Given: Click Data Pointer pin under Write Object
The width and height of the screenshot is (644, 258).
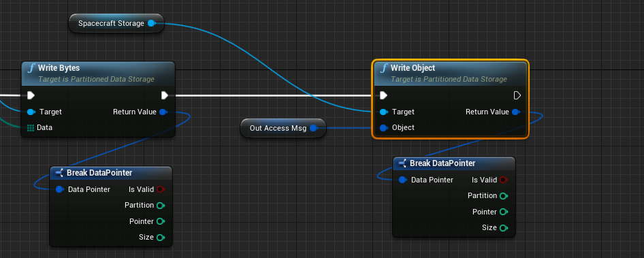Looking at the screenshot, I should coord(403,180).
